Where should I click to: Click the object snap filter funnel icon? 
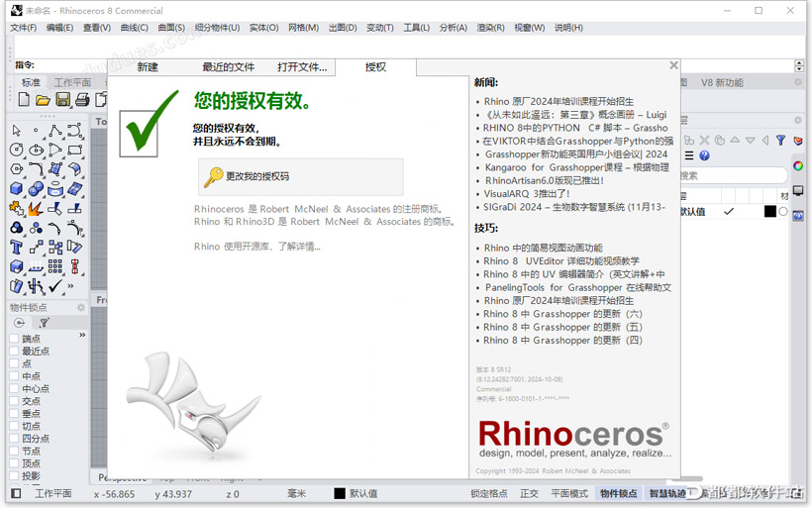point(44,323)
